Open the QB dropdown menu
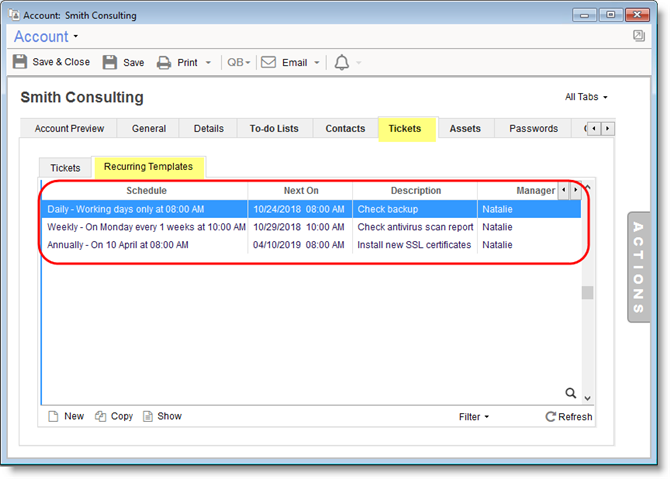This screenshot has height=479, width=670. pos(239,62)
